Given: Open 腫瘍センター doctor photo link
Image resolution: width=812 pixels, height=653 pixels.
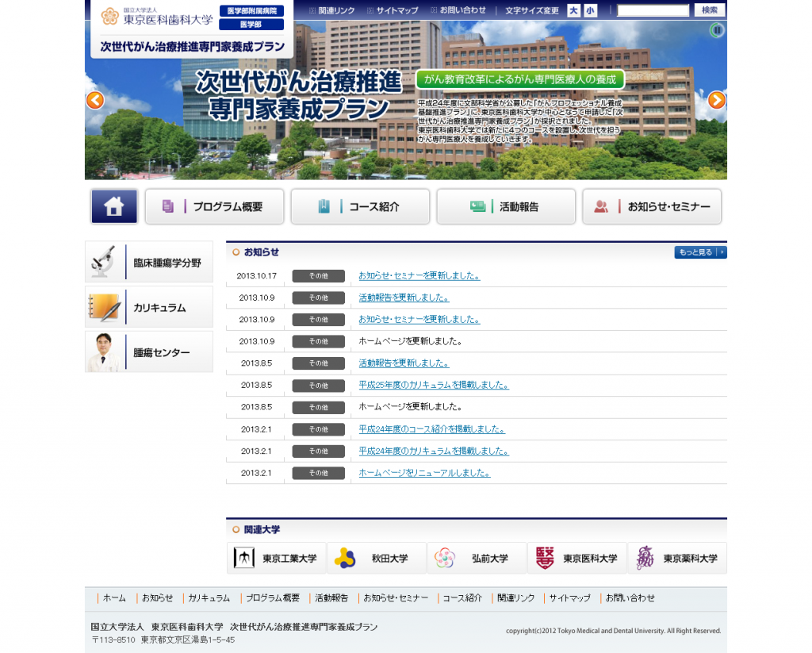Looking at the screenshot, I should point(149,352).
